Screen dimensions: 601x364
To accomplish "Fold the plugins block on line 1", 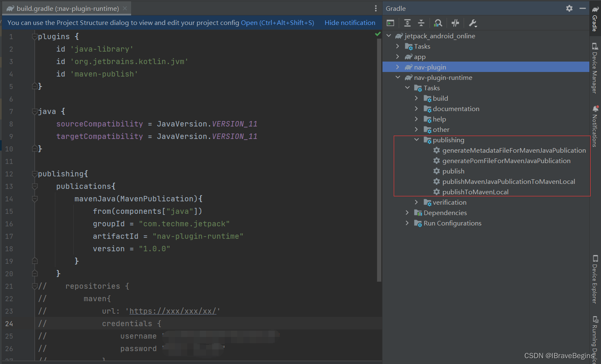I will pos(35,37).
